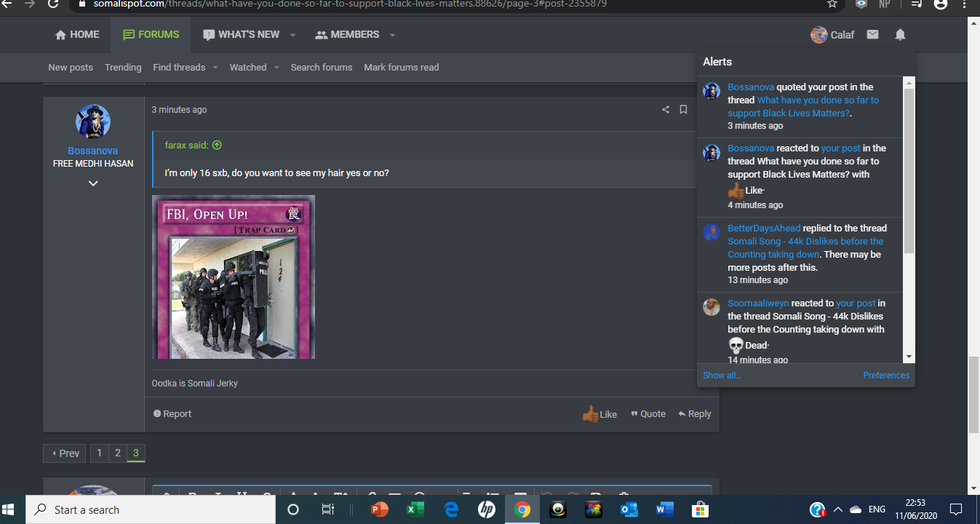
Task: Open the inbox envelope icon
Action: point(872,35)
